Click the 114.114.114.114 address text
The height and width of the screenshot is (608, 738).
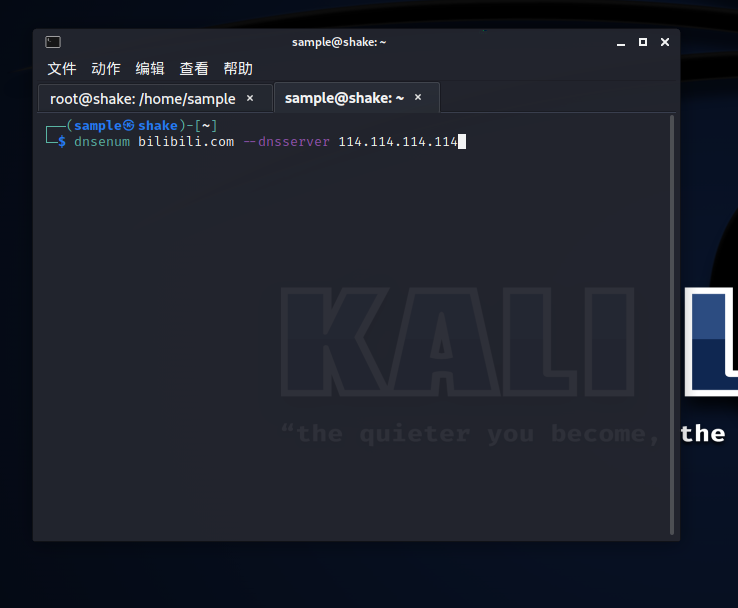[x=398, y=142]
